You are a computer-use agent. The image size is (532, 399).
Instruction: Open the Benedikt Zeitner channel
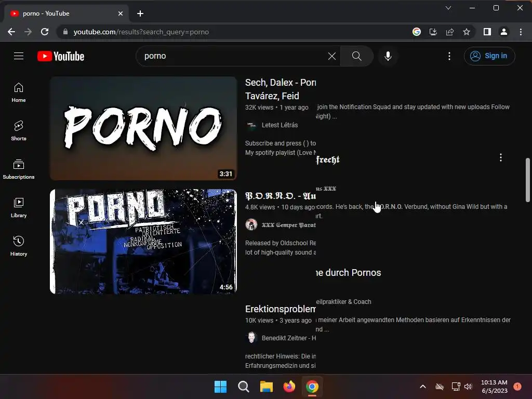pyautogui.click(x=289, y=338)
